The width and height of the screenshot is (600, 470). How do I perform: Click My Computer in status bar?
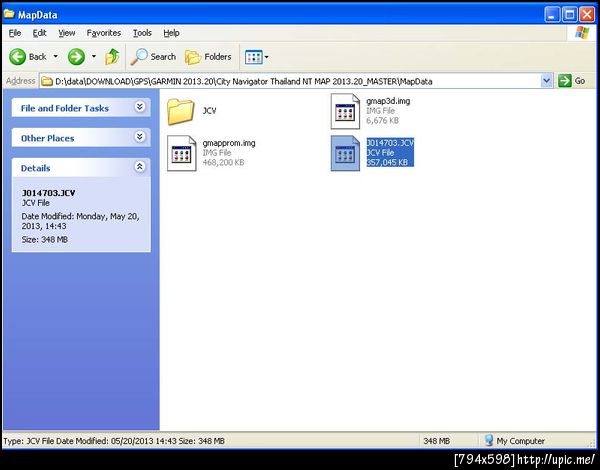514,441
